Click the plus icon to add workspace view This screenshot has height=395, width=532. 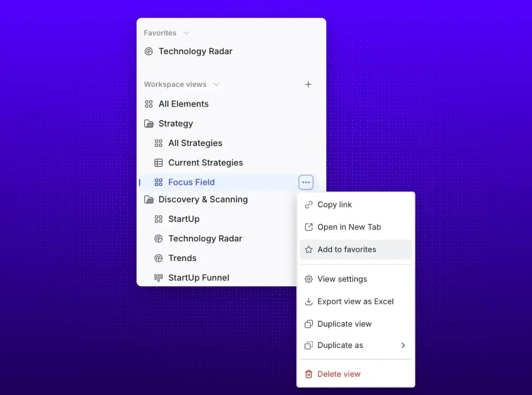pos(309,84)
